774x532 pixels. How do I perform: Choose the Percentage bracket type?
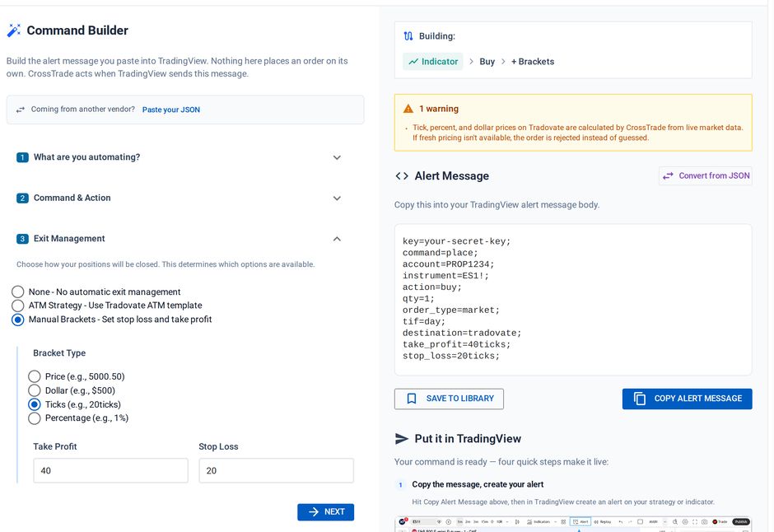click(35, 418)
